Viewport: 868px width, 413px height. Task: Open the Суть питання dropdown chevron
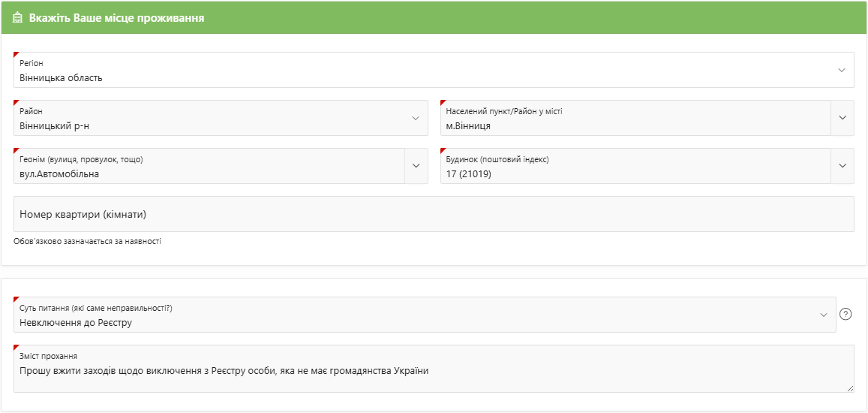823,315
